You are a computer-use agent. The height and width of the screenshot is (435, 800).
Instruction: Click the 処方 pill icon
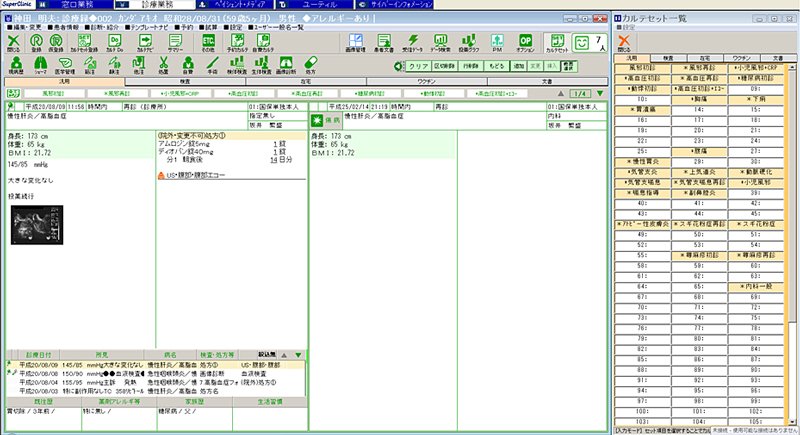point(310,65)
